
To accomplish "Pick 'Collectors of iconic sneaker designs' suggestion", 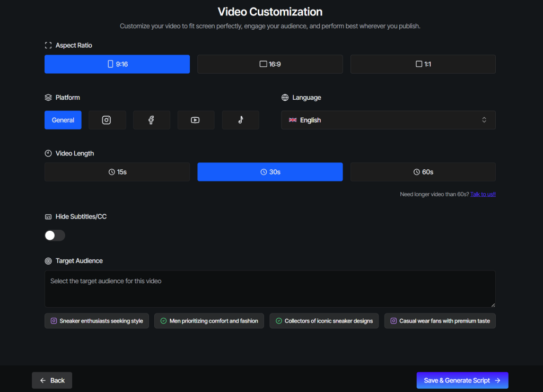I will [324, 321].
